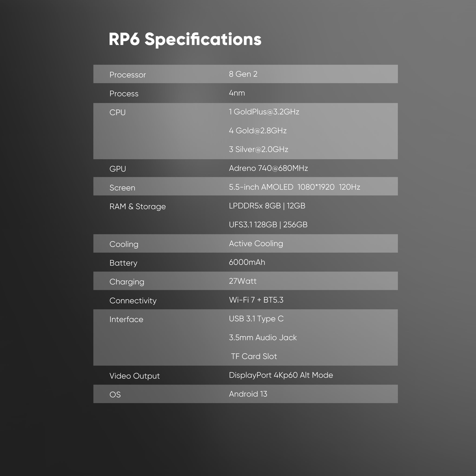
Task: Select the 27Watt charging value
Action: click(x=242, y=281)
